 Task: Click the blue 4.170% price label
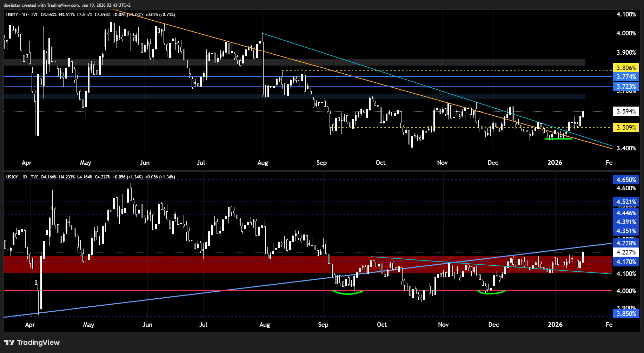click(x=625, y=262)
